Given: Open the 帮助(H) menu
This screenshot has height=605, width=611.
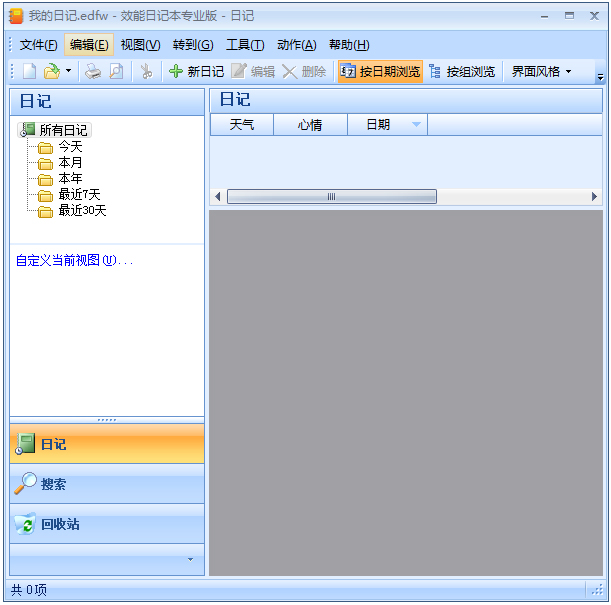Looking at the screenshot, I should [x=349, y=45].
